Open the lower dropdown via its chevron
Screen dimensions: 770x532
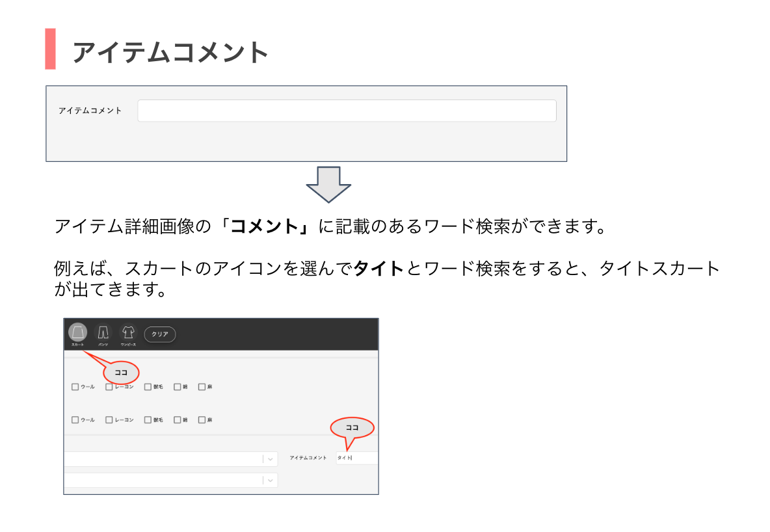point(271,480)
